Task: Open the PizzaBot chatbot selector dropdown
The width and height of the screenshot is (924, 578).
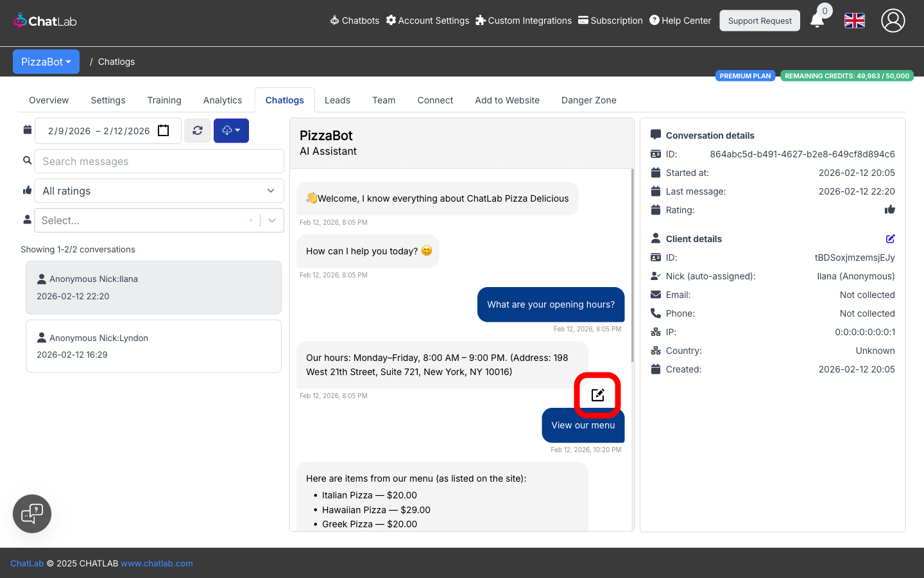Action: coord(46,62)
